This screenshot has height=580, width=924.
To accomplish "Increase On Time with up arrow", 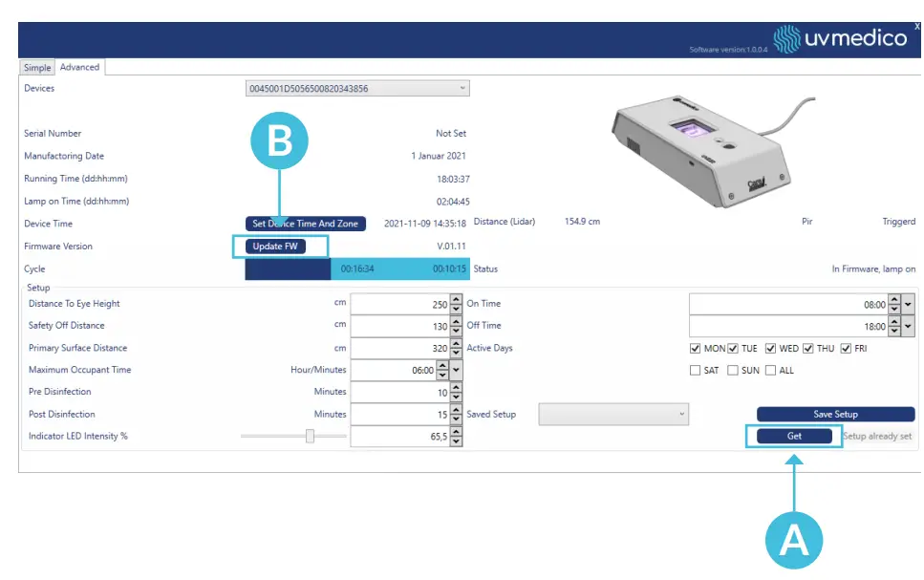I will click(894, 299).
